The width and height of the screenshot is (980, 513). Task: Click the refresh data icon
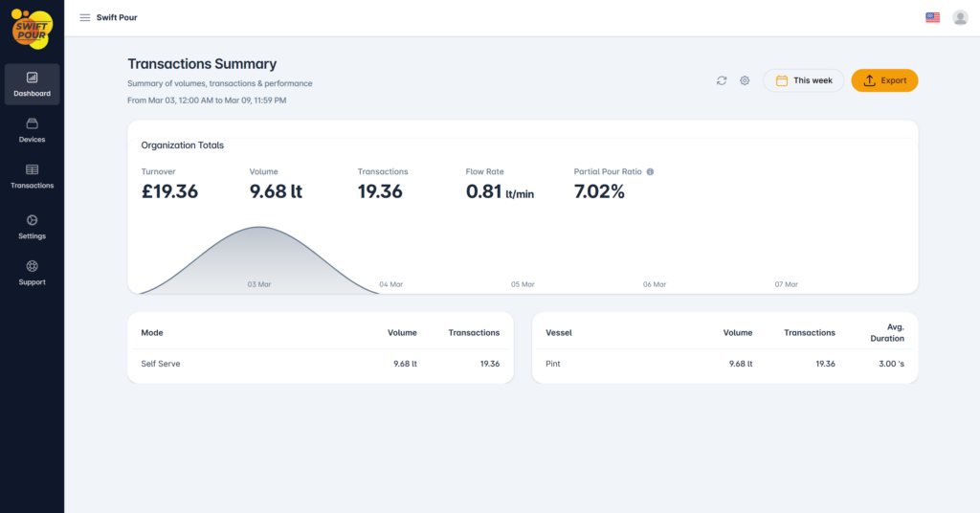[722, 80]
